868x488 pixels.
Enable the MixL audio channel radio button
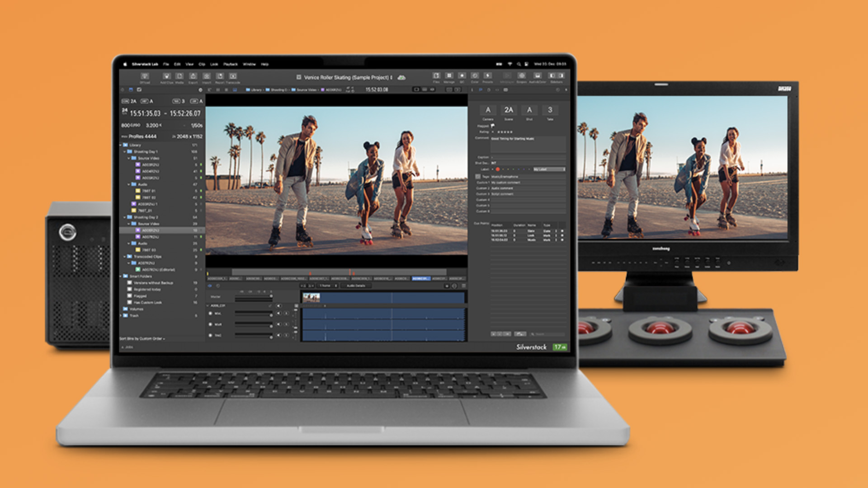point(210,313)
